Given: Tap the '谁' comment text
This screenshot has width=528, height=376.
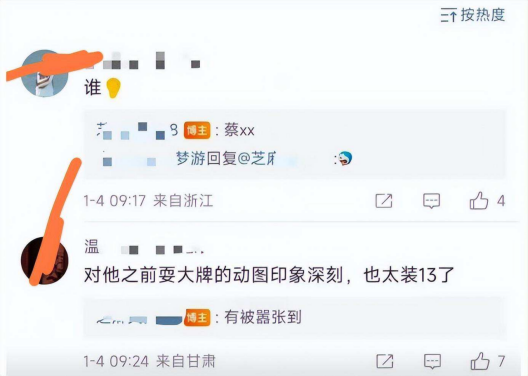Looking at the screenshot, I should [93, 88].
